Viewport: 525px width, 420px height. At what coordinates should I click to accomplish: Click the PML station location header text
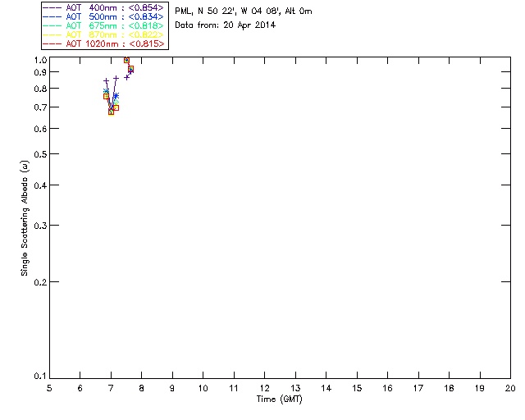pyautogui.click(x=244, y=11)
